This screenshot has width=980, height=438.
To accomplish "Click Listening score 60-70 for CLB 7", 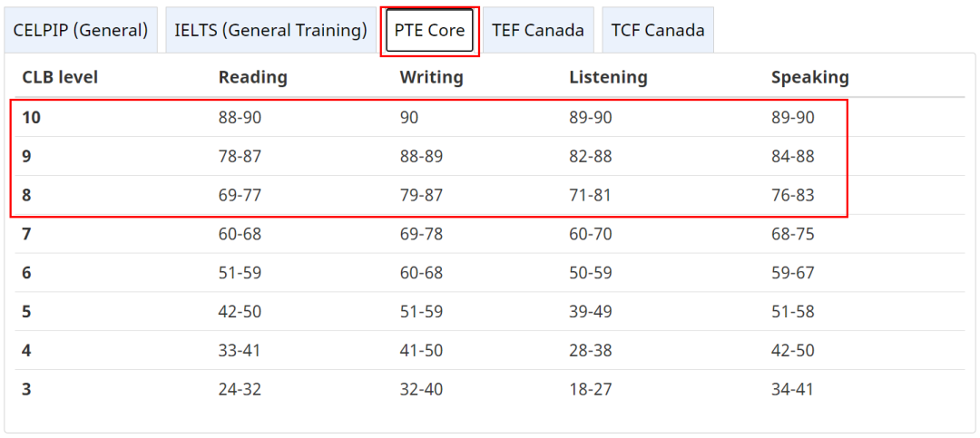I will click(591, 234).
